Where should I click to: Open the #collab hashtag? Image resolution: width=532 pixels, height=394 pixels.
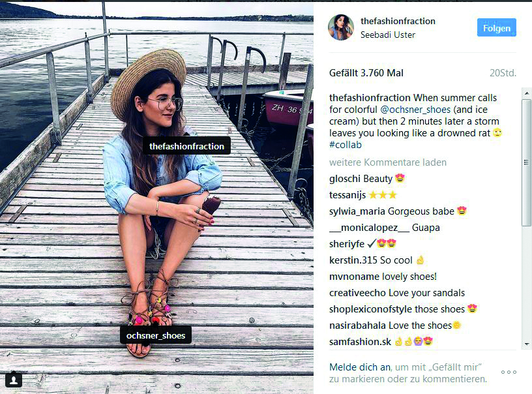(346, 145)
